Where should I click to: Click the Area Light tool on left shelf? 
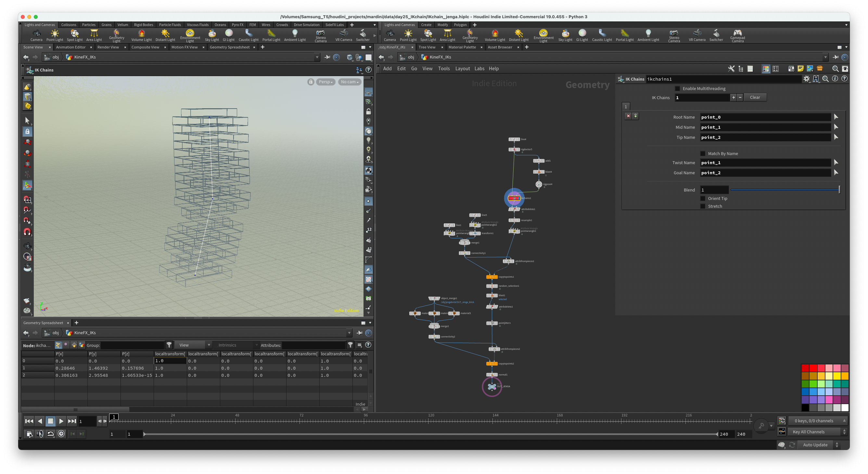[x=94, y=35]
